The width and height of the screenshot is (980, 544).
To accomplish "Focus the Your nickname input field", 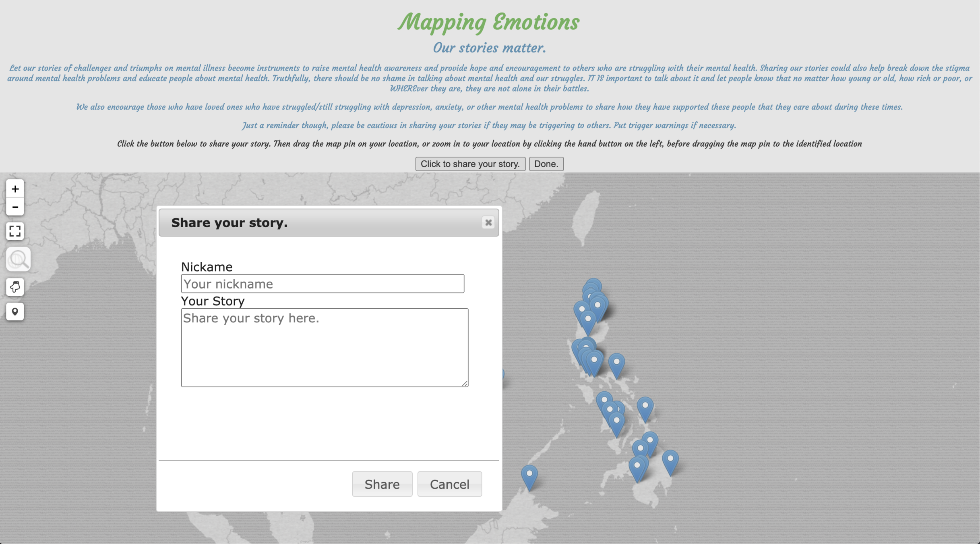I will click(322, 284).
